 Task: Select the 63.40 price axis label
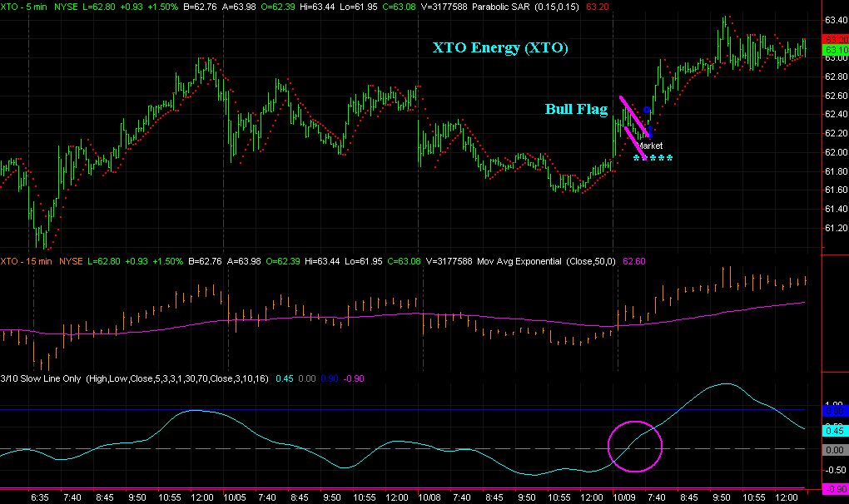coord(836,20)
